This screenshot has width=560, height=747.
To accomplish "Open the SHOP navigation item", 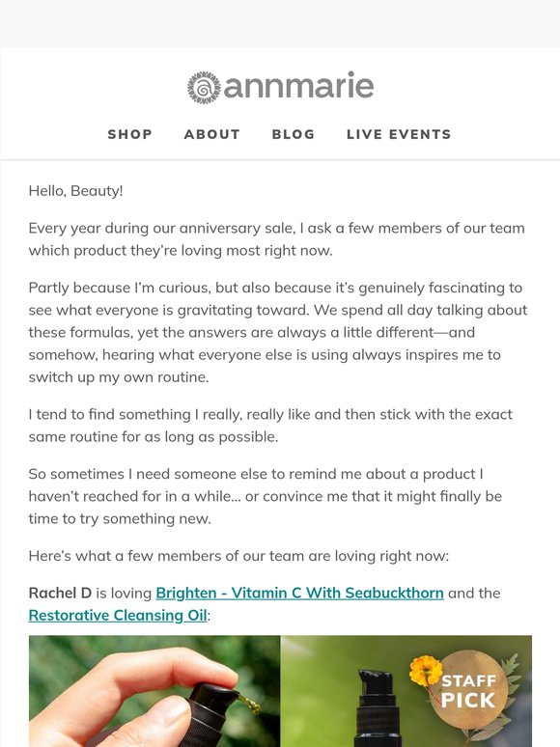I will pos(129,134).
